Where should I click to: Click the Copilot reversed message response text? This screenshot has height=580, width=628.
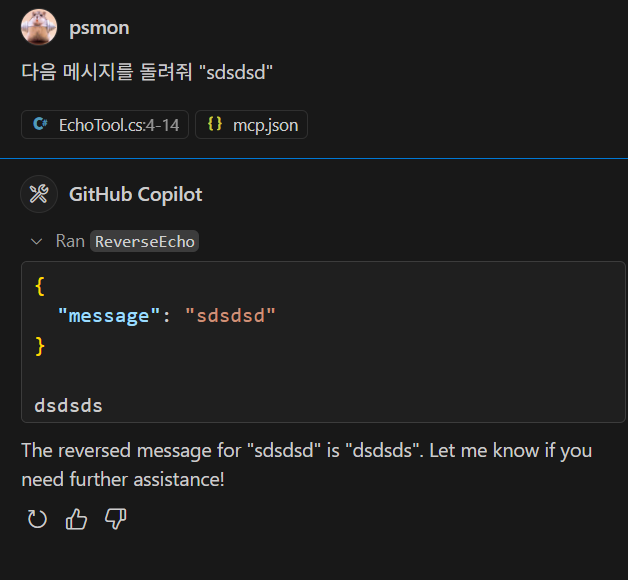(x=306, y=464)
